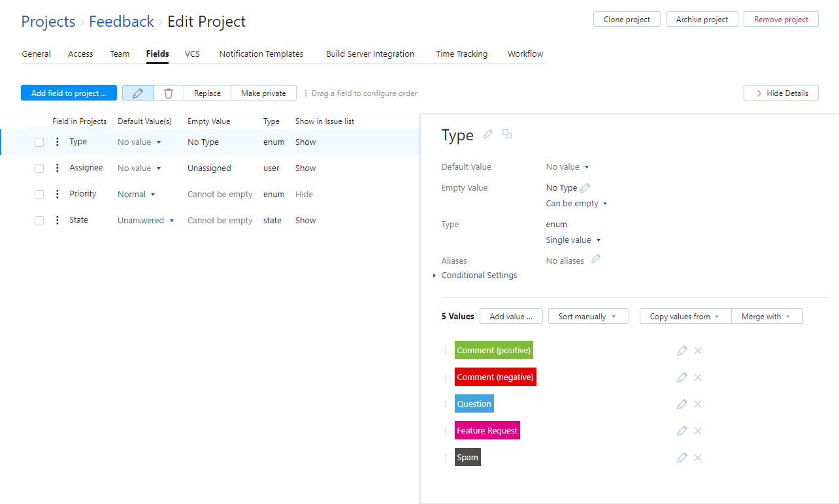839x504 pixels.
Task: Expand Conditional Settings section
Action: [x=479, y=276]
